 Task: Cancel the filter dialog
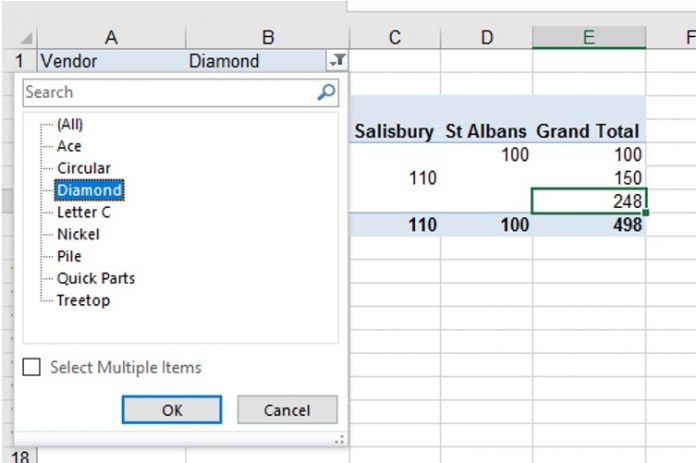click(x=287, y=410)
